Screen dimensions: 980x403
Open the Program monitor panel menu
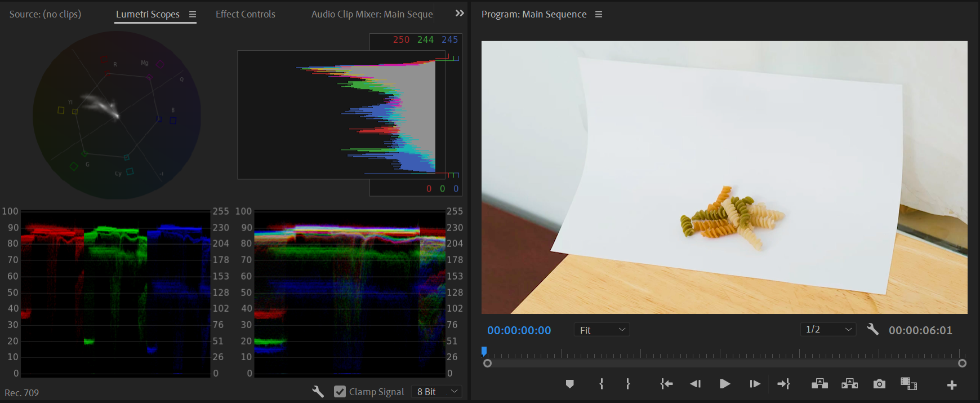point(599,15)
